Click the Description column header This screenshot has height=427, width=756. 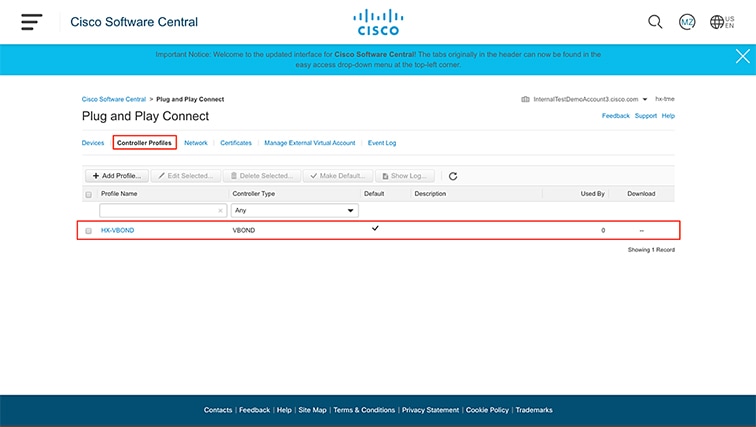pos(430,194)
